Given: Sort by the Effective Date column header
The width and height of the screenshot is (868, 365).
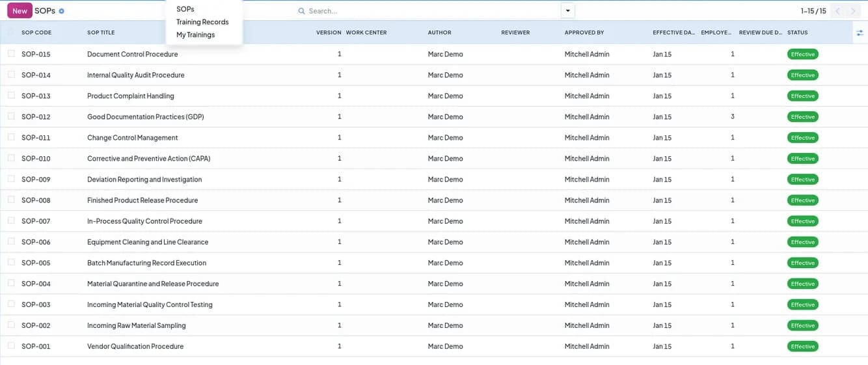Looking at the screenshot, I should [x=673, y=33].
